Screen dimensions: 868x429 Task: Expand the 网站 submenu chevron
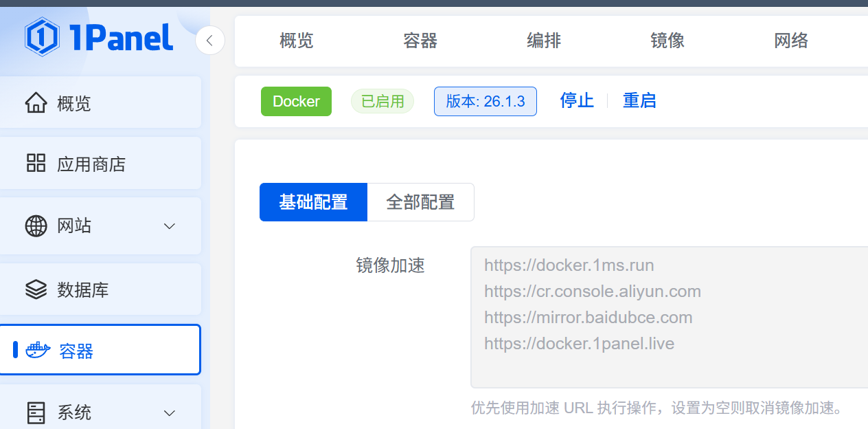point(170,226)
